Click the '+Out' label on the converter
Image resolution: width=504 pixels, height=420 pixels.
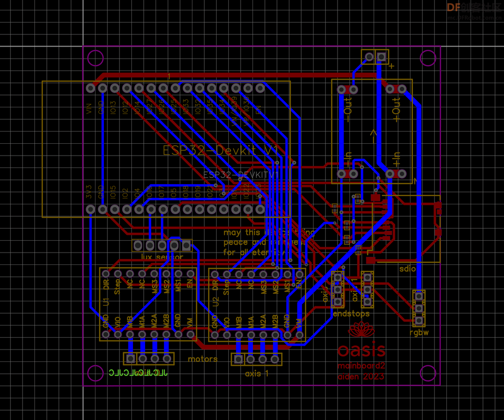point(396,110)
